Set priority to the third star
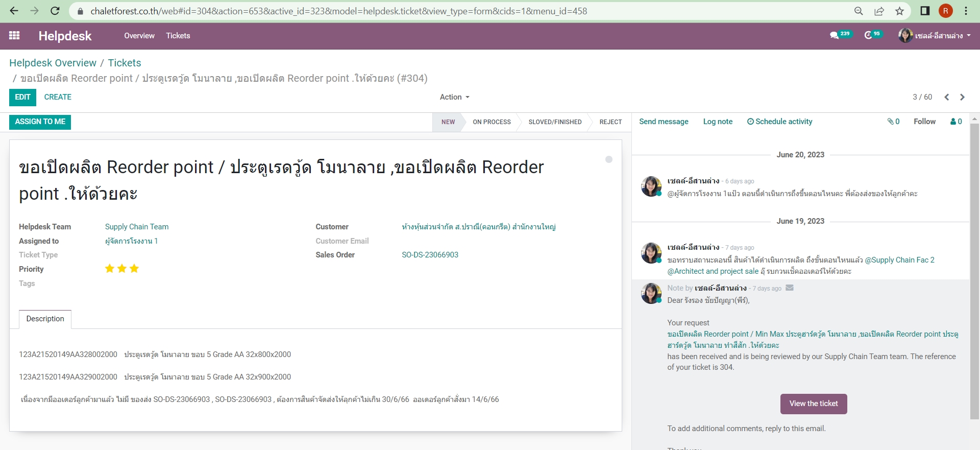 tap(134, 269)
